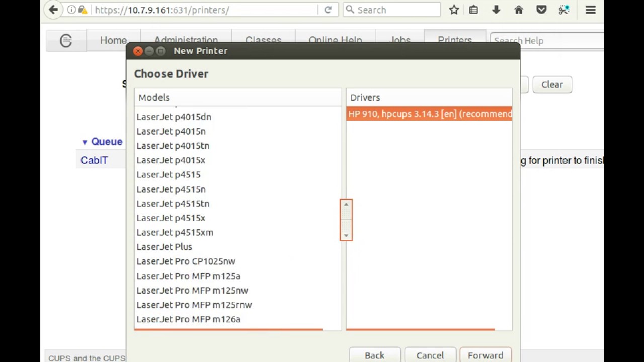Go back using the browser back arrow
The width and height of the screenshot is (644, 362).
point(53,10)
